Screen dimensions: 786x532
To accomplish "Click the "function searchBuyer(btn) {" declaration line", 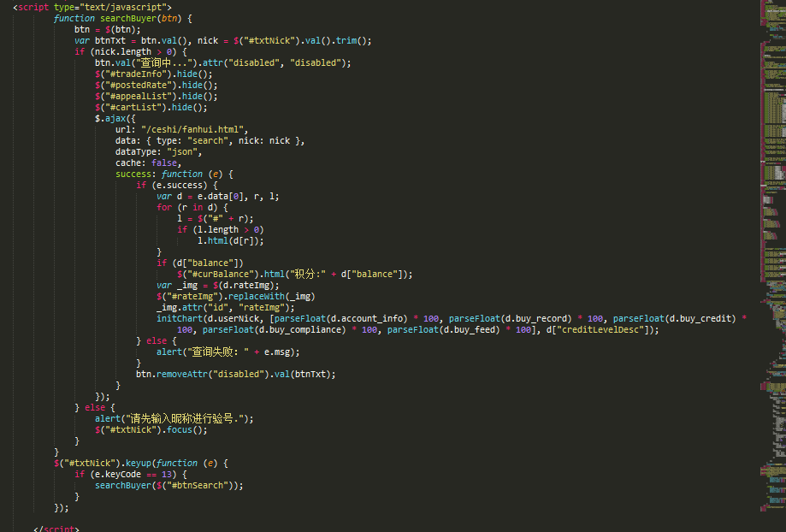I will (x=123, y=19).
